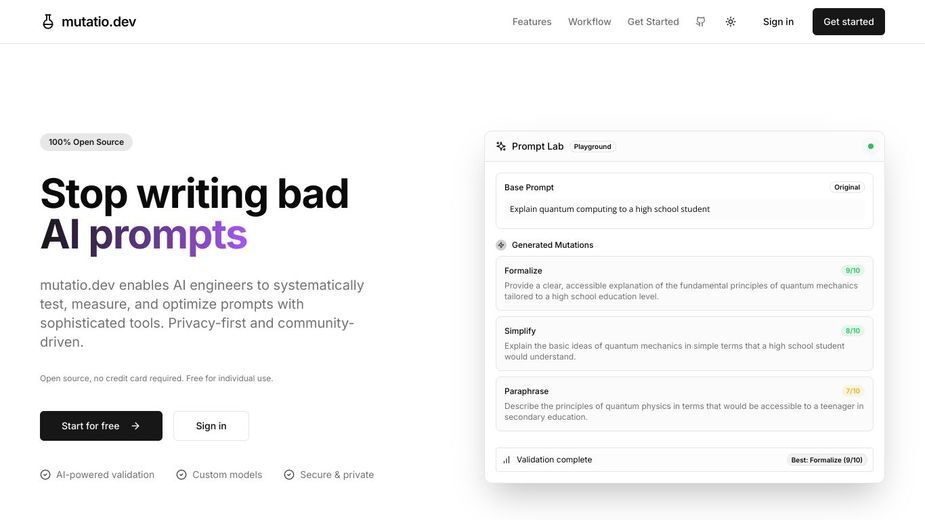
Task: Open the Features nav item
Action: tap(532, 22)
